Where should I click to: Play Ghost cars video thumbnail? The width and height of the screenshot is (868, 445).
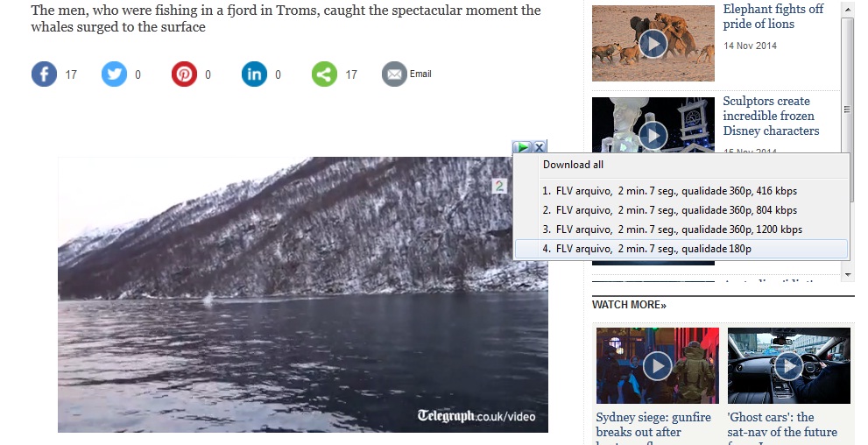coord(789,365)
